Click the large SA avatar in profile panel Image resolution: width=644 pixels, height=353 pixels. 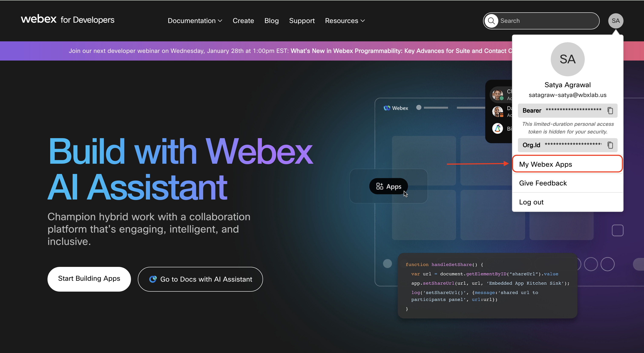[x=568, y=59]
